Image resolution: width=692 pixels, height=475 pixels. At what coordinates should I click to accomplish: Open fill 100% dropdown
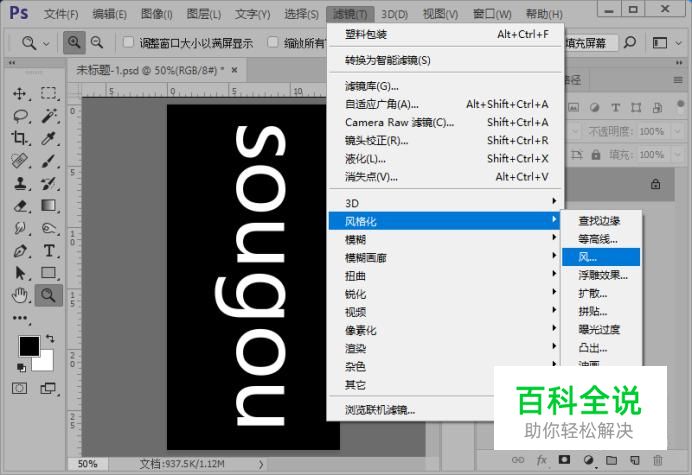pos(677,155)
